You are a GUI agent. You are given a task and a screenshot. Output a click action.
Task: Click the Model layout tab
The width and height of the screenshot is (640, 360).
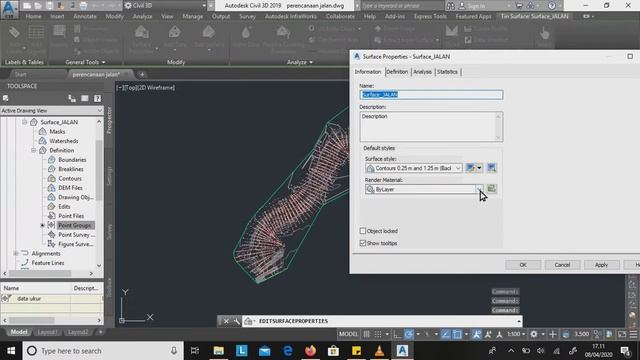[x=19, y=332]
